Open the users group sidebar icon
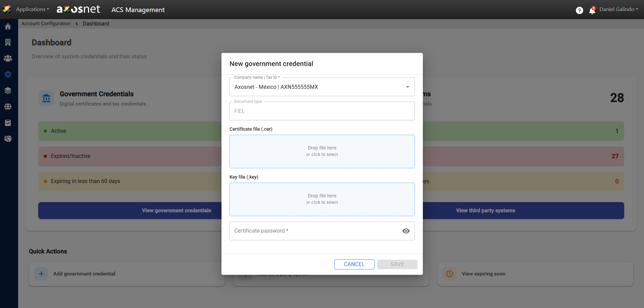644x308 pixels. point(8,58)
